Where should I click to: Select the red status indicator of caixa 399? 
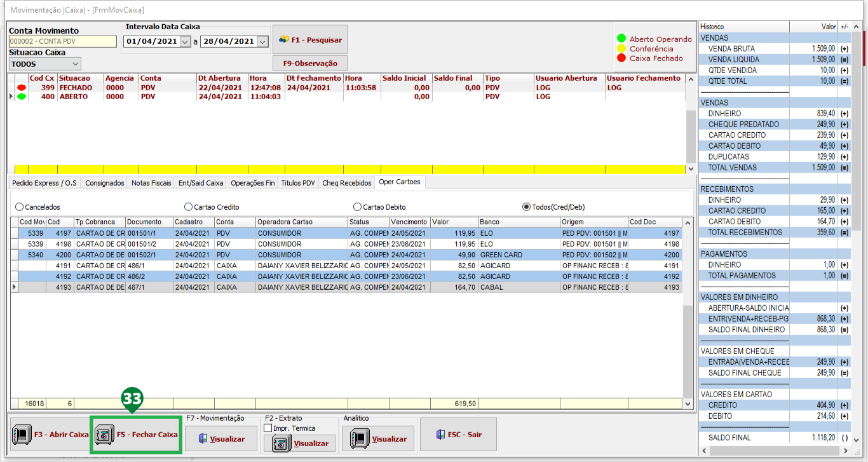(21, 88)
